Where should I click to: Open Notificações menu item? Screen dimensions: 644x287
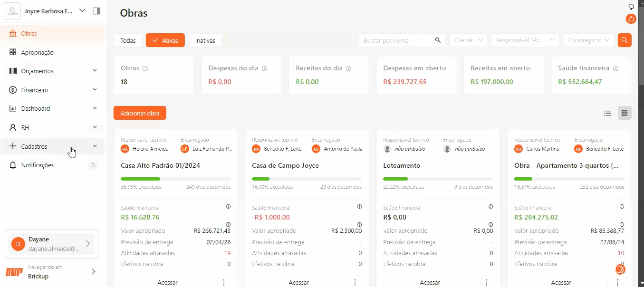(x=53, y=165)
